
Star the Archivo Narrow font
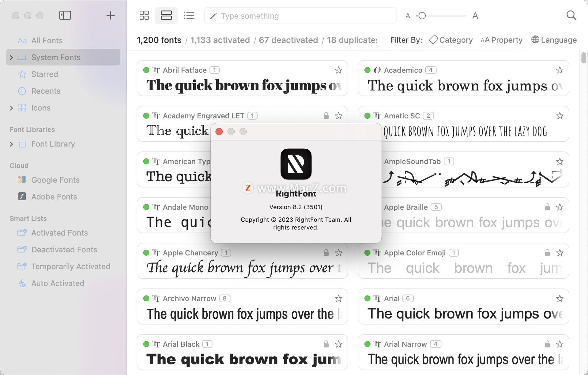tap(338, 298)
